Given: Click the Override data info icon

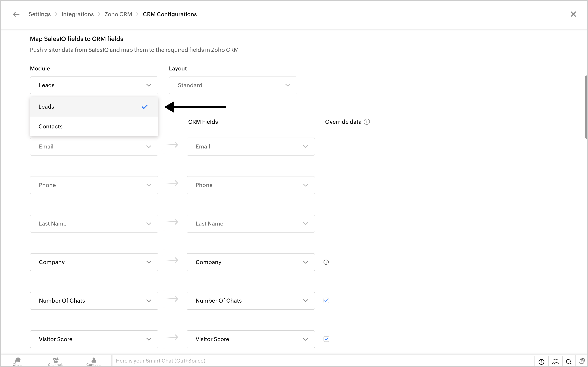Looking at the screenshot, I should pos(367,122).
